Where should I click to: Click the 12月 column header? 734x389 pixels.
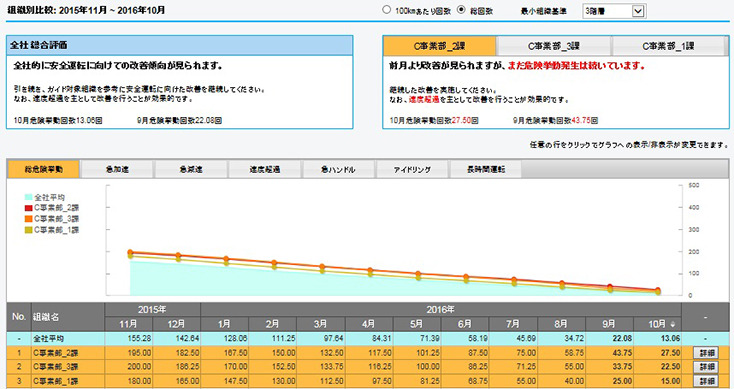[177, 324]
